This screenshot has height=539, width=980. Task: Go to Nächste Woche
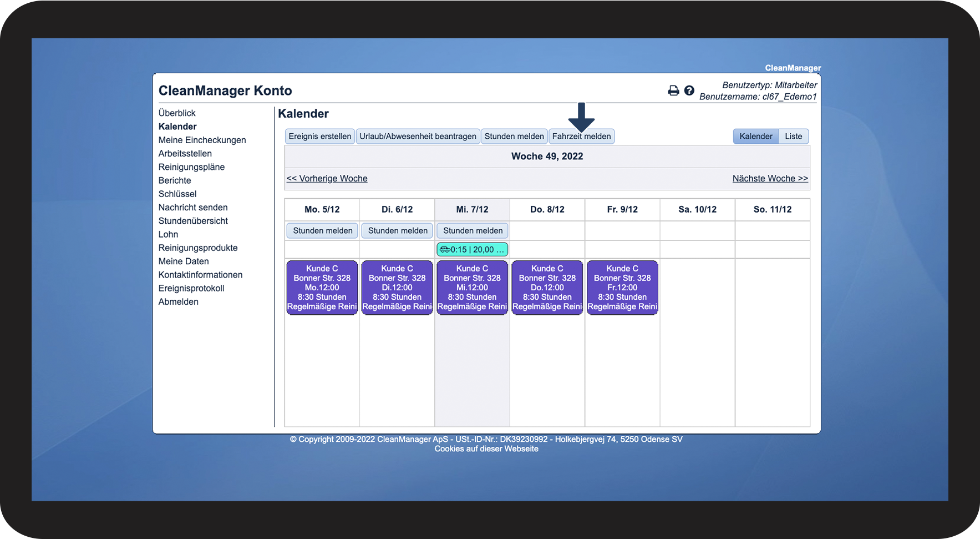click(x=770, y=179)
